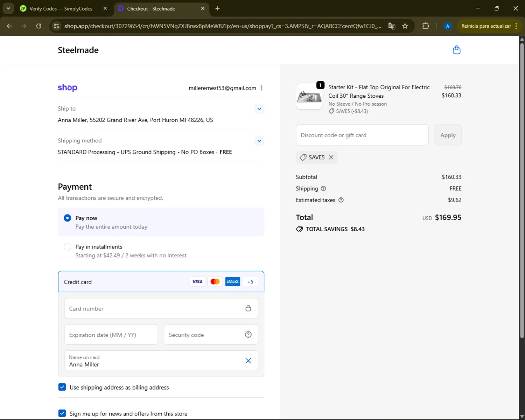Open the Steelmade store header link
This screenshot has width=525, height=420.
pos(78,50)
